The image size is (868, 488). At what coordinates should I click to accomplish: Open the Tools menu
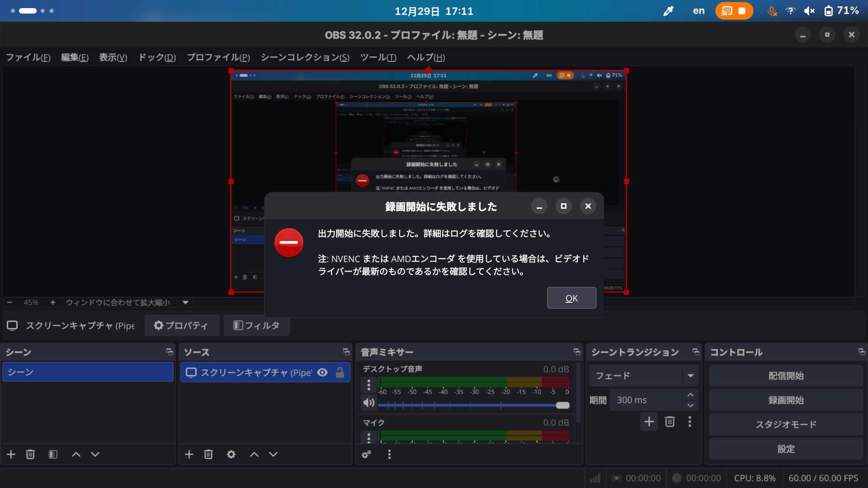(378, 57)
